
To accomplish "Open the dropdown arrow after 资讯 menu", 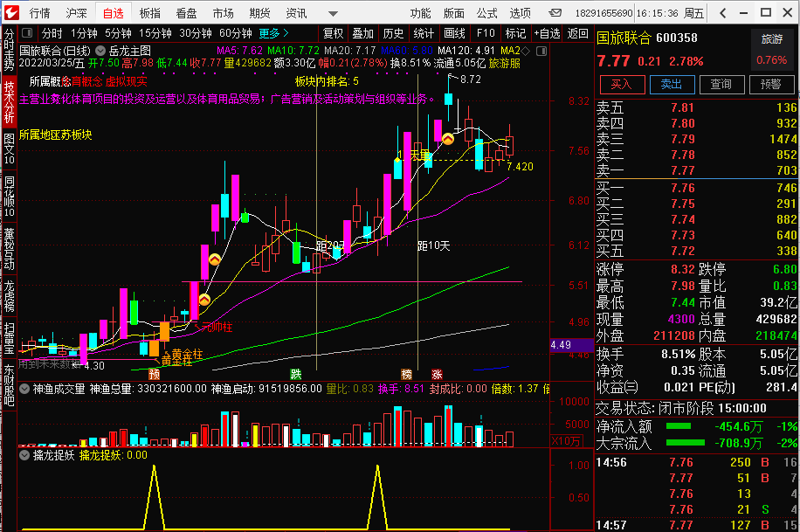I will 333,14.
